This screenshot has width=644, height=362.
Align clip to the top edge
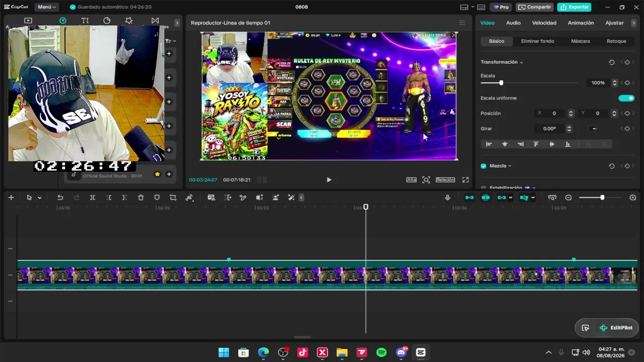click(536, 144)
